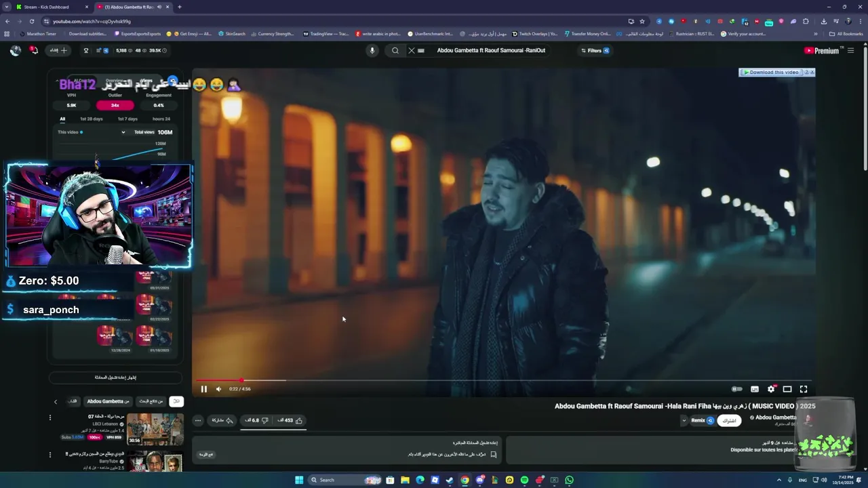Toggle subtitles with the captions icon
This screenshot has width=868, height=488.
[x=755, y=389]
